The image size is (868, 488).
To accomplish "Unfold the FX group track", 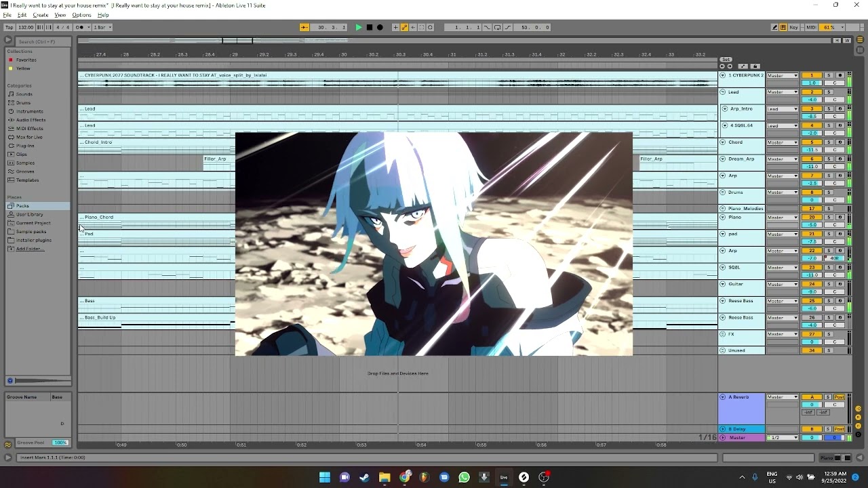I will [x=723, y=334].
